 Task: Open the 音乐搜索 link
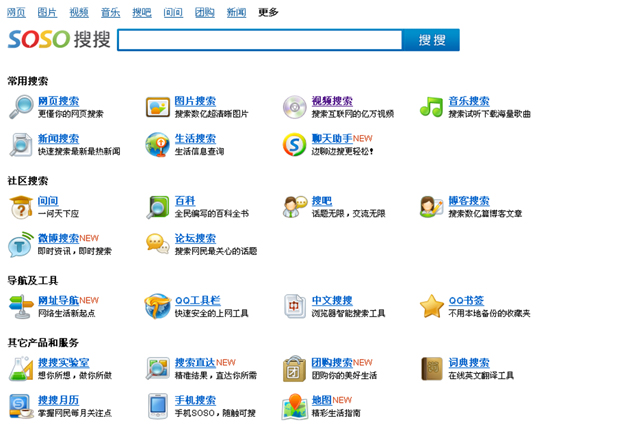coord(469,101)
